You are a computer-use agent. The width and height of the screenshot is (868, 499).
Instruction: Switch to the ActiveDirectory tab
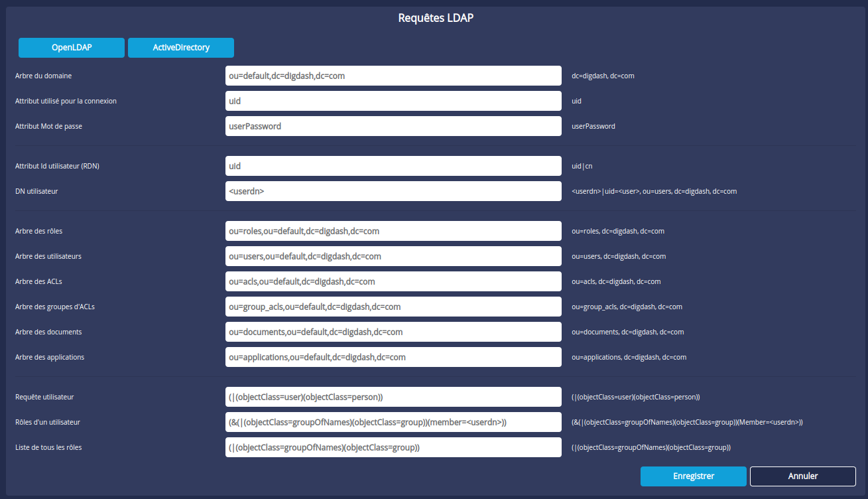tap(180, 47)
